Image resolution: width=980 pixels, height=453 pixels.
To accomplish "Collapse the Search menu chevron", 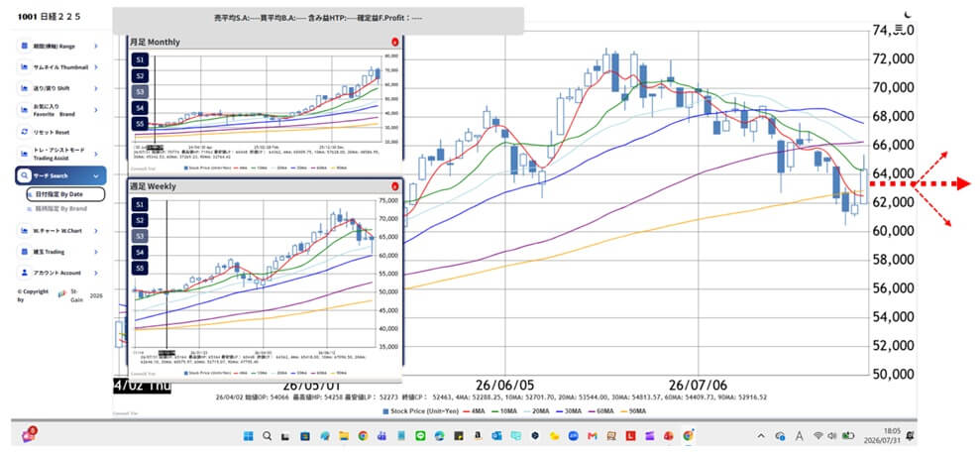I will point(96,176).
